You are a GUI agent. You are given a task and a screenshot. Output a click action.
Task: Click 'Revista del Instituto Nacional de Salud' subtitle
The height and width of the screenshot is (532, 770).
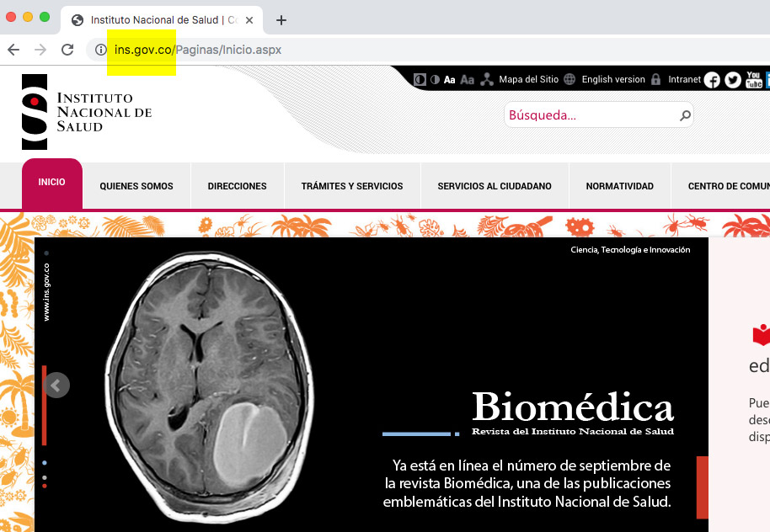click(573, 431)
